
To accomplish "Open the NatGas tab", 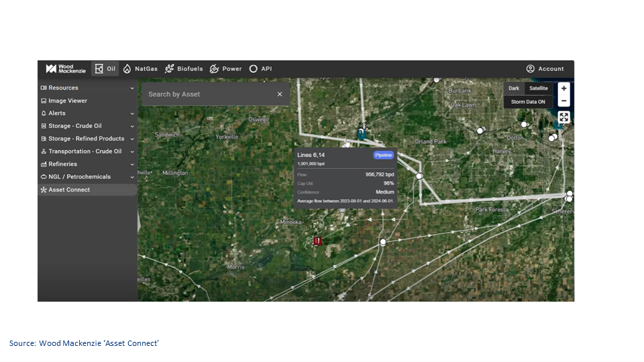I will coord(140,68).
